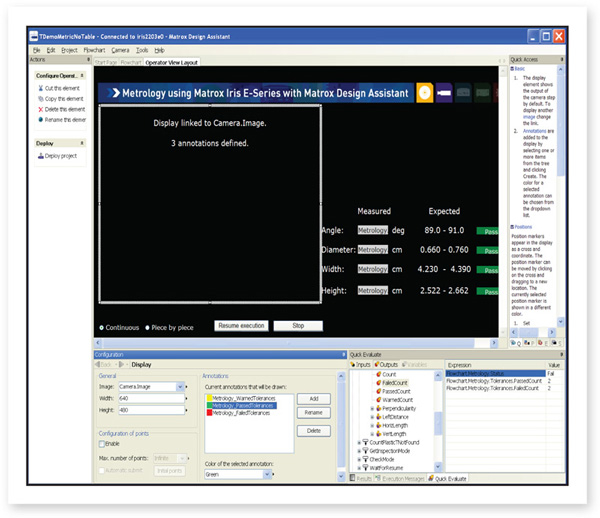The image size is (600, 518).
Task: Open the Project menu
Action: (69, 50)
